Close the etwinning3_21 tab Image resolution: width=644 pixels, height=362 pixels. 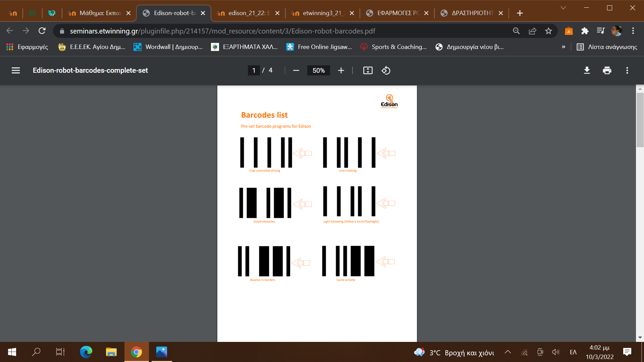pos(352,13)
